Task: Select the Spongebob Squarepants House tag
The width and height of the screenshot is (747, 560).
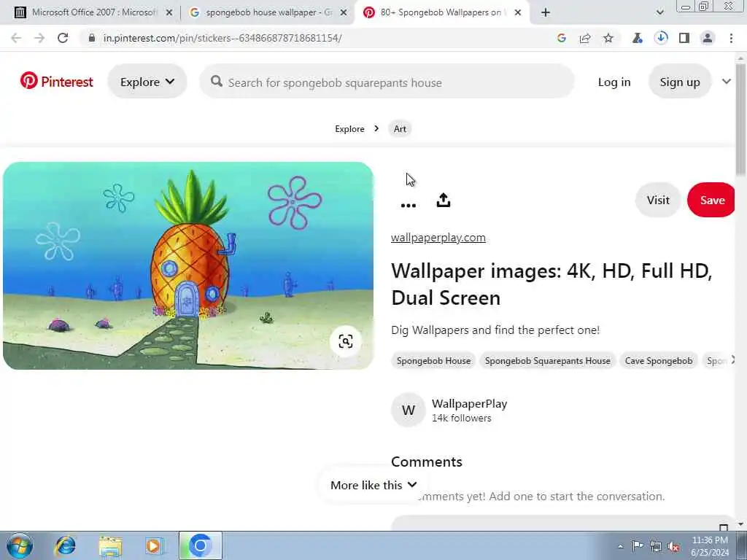Action: [x=547, y=361]
